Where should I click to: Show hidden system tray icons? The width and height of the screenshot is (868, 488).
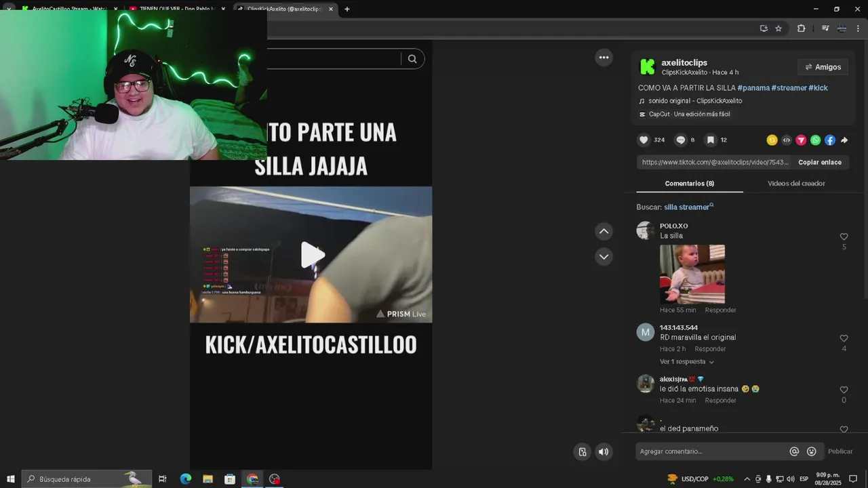tap(747, 479)
